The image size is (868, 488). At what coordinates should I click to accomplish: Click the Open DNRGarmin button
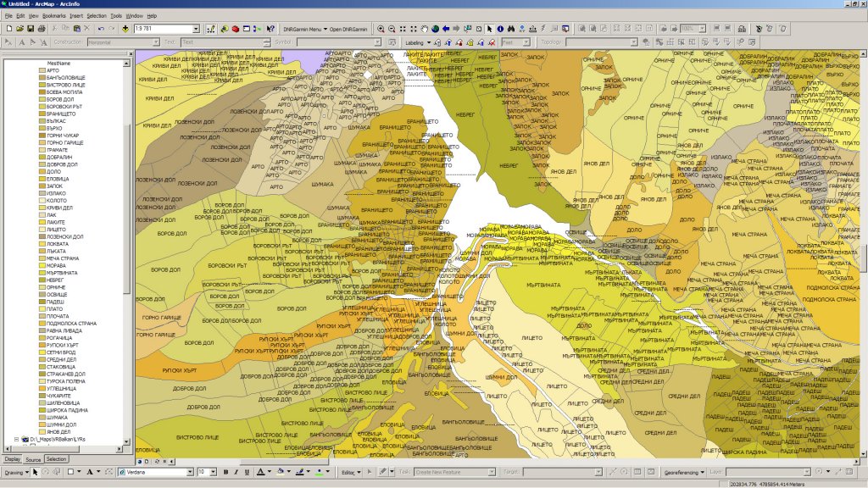pyautogui.click(x=348, y=29)
